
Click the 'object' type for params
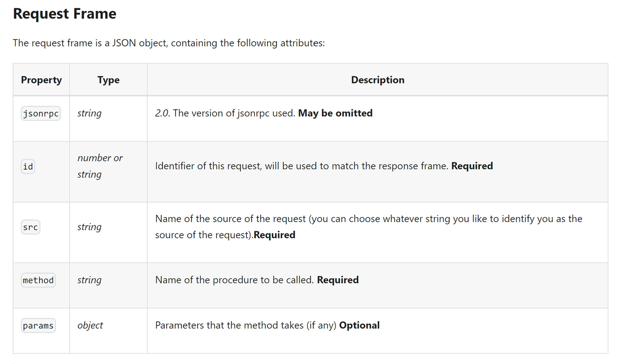pos(90,325)
